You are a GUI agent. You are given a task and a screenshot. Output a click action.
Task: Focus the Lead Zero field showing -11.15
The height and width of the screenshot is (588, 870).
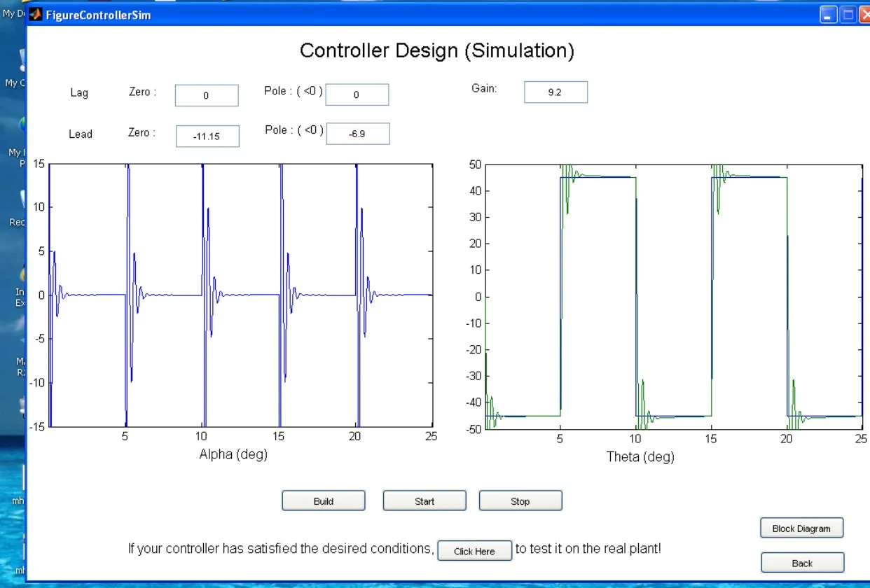click(x=207, y=136)
